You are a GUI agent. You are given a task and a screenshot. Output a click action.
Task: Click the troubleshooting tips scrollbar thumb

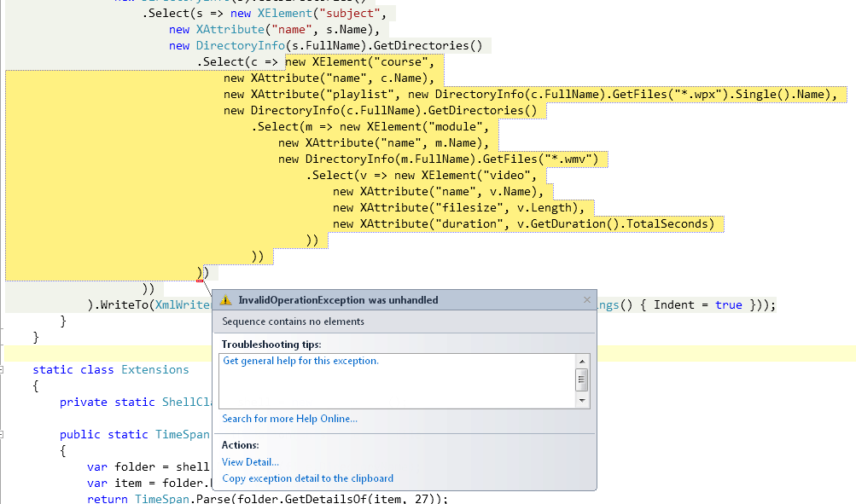click(x=582, y=379)
